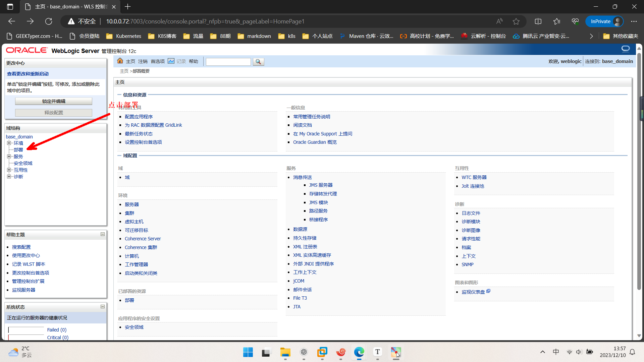Open Typora T icon on taskbar
The height and width of the screenshot is (362, 644).
pyautogui.click(x=378, y=352)
